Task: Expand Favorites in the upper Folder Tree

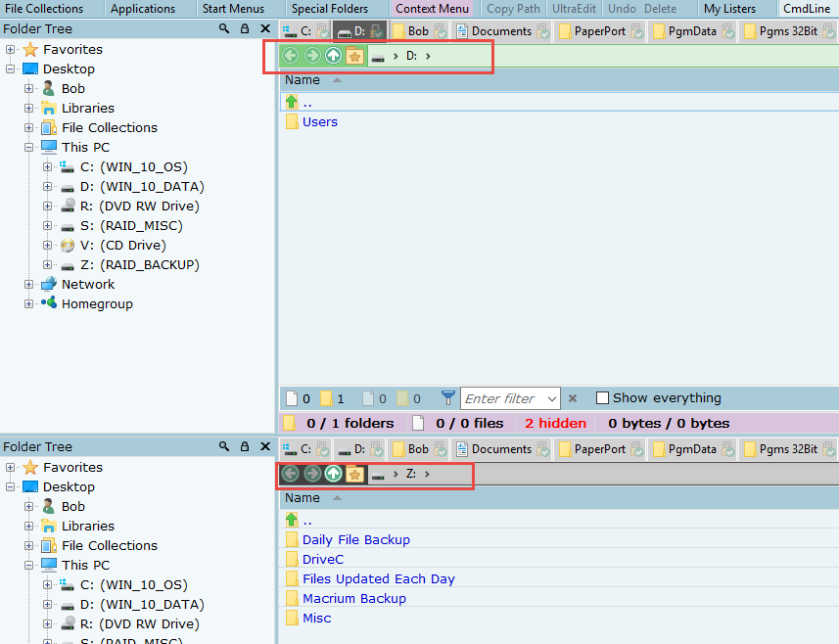Action: 10,49
